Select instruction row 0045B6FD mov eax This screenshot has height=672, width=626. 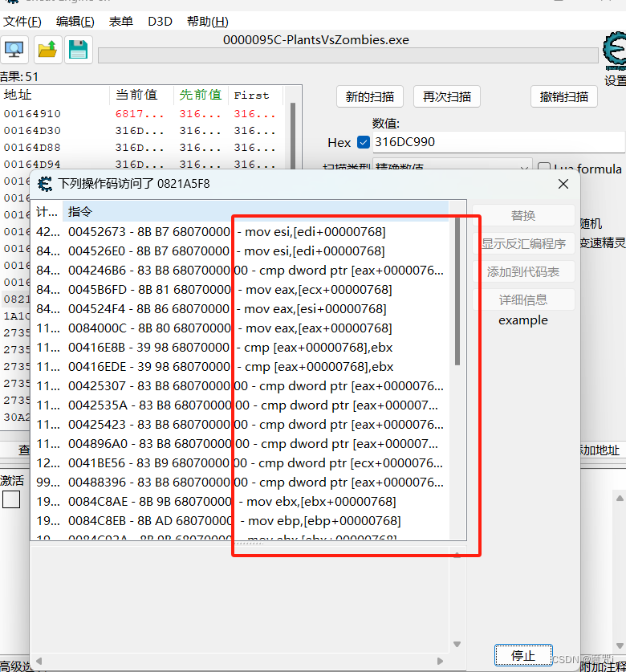(x=241, y=290)
